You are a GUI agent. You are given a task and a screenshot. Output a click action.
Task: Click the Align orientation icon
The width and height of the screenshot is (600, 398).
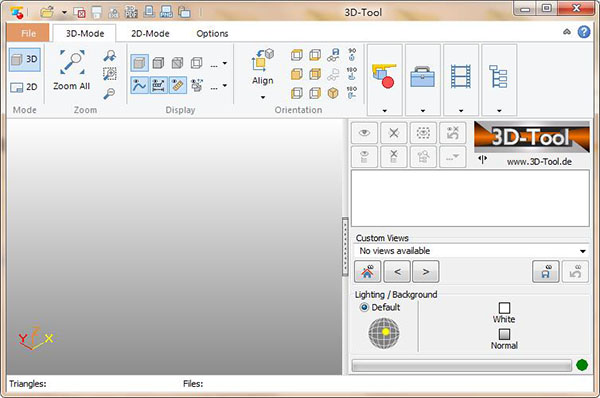click(262, 60)
